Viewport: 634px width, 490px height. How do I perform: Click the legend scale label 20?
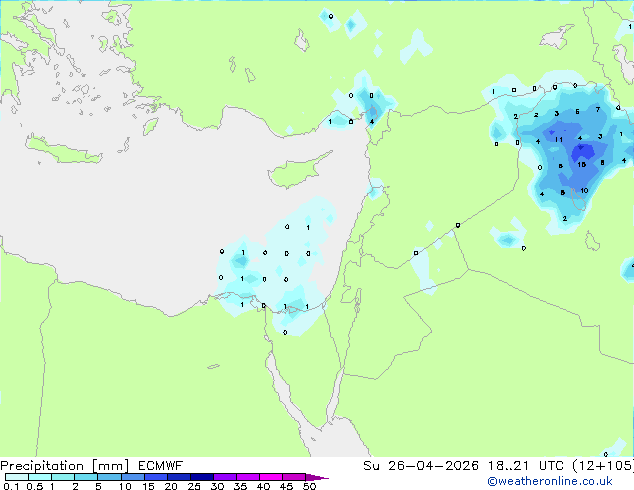pos(171,486)
